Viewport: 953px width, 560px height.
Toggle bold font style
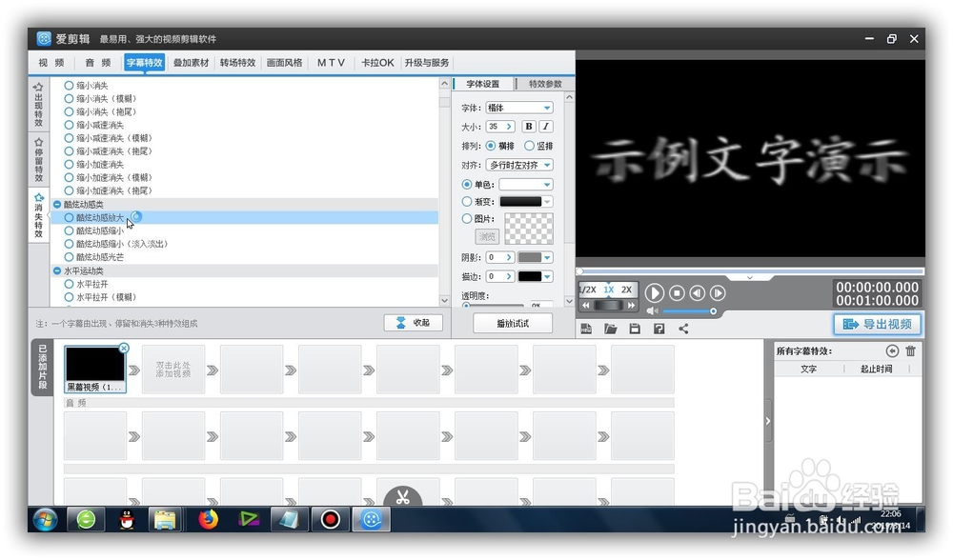pyautogui.click(x=529, y=127)
